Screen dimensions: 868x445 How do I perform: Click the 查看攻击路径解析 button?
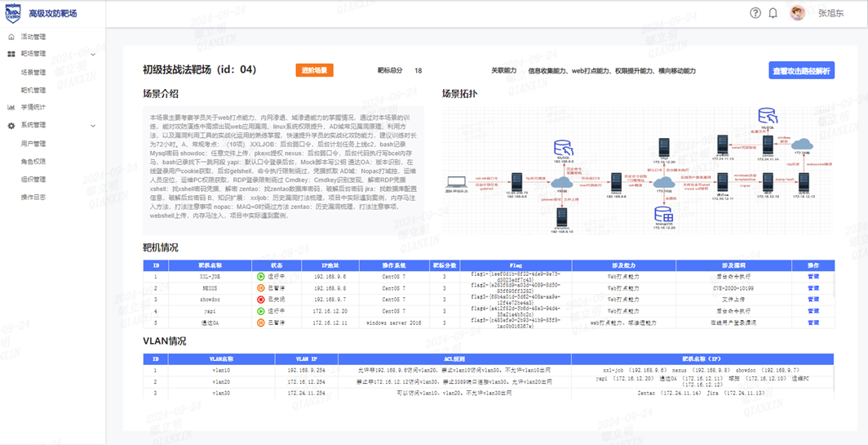tap(802, 70)
